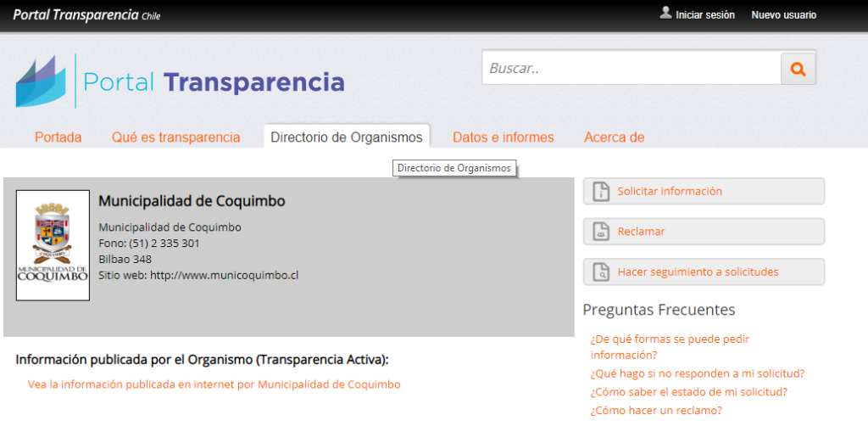Image resolution: width=868 pixels, height=426 pixels.
Task: Click the Reclamar button
Action: click(704, 232)
